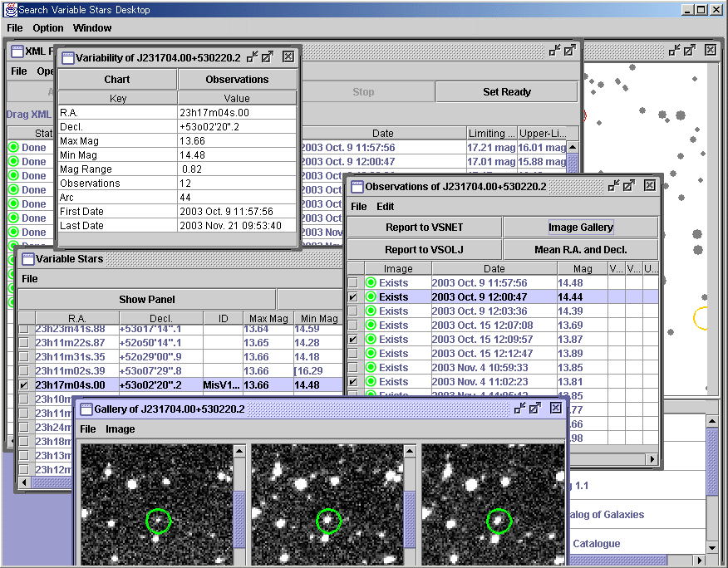Open the Option menu

coord(48,28)
